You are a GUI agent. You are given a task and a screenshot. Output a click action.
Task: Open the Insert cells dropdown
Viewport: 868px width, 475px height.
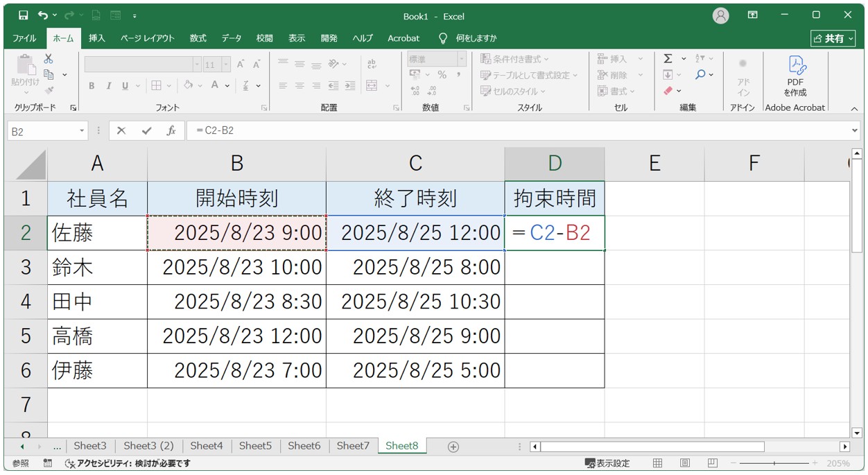(x=640, y=59)
